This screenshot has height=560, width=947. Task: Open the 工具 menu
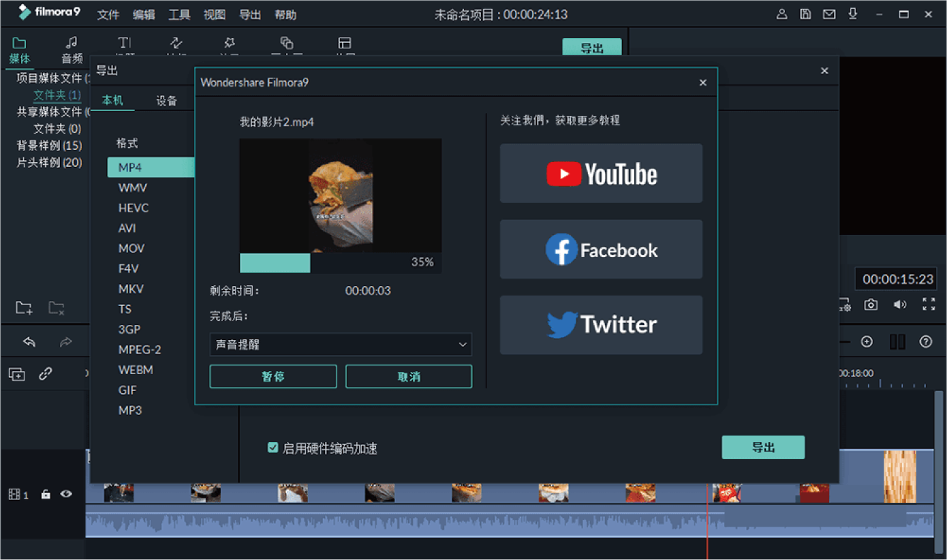point(179,15)
